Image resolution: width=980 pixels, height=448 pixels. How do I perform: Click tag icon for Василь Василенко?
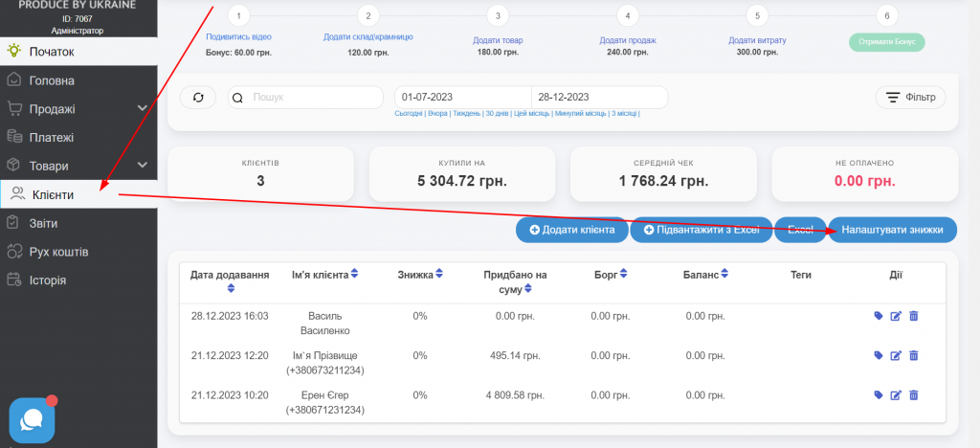(879, 316)
